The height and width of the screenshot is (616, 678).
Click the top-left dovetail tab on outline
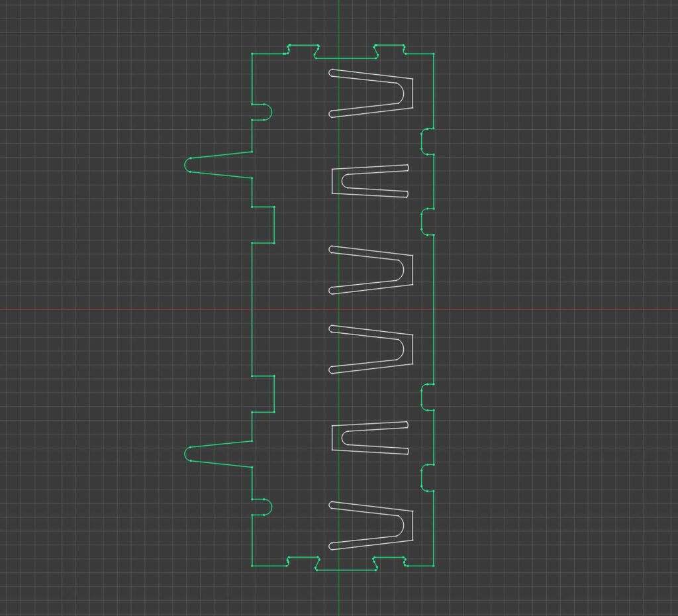click(x=303, y=46)
